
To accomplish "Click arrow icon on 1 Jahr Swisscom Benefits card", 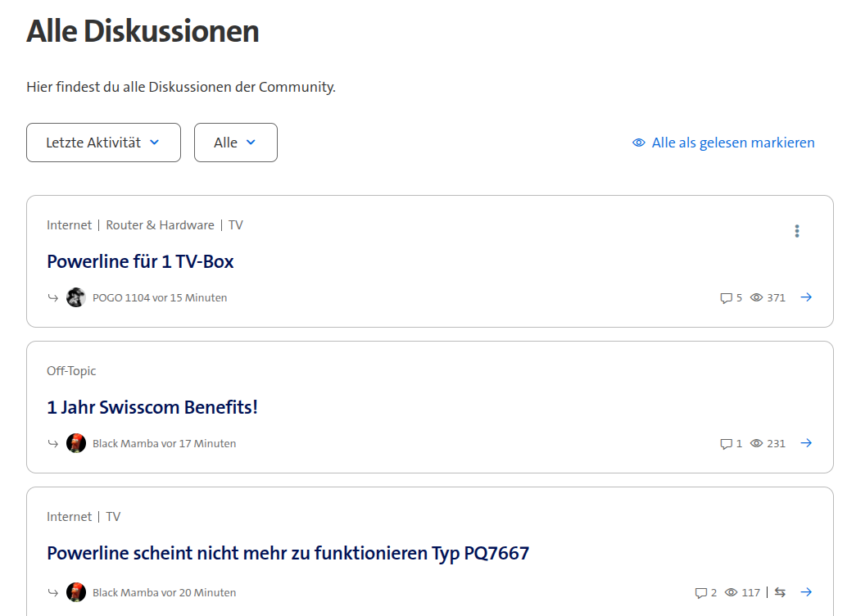I will 806,443.
